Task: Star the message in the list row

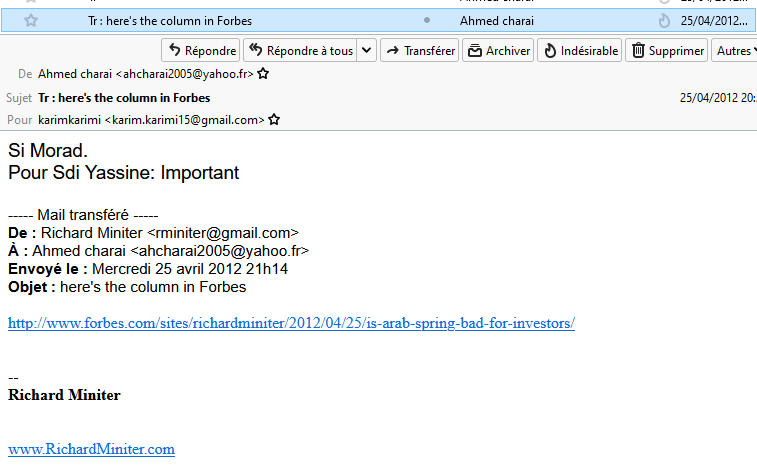Action: (x=31, y=20)
